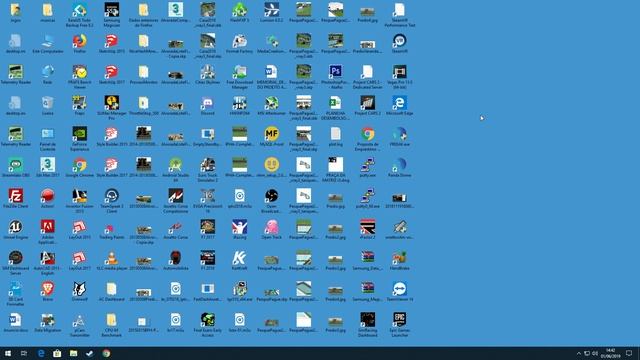Select the Google Chrome desktop shortcut
The width and height of the screenshot is (640, 360).
80,165
